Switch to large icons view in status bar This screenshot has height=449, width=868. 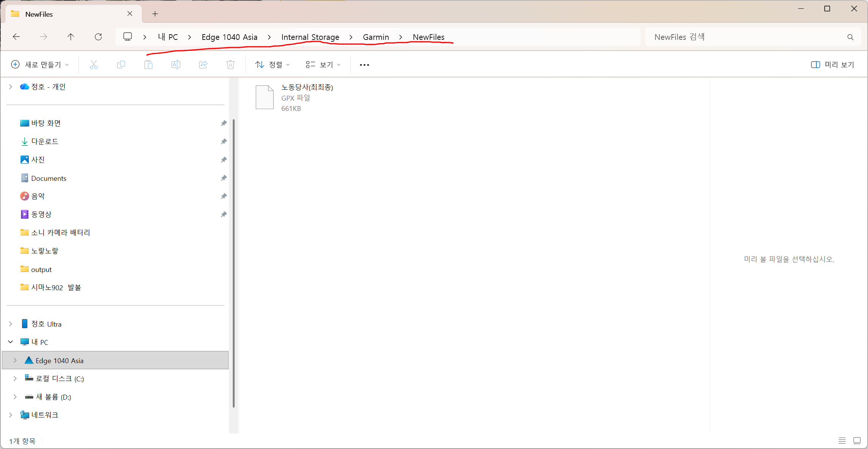857,441
